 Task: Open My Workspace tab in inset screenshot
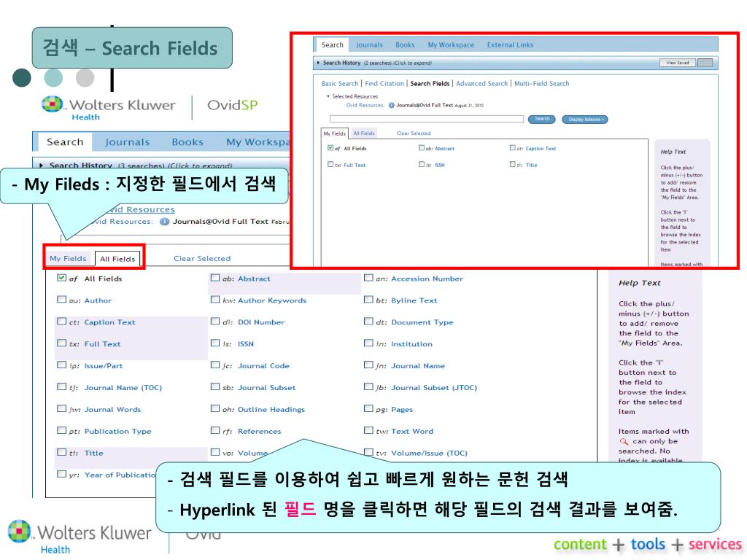[x=451, y=44]
